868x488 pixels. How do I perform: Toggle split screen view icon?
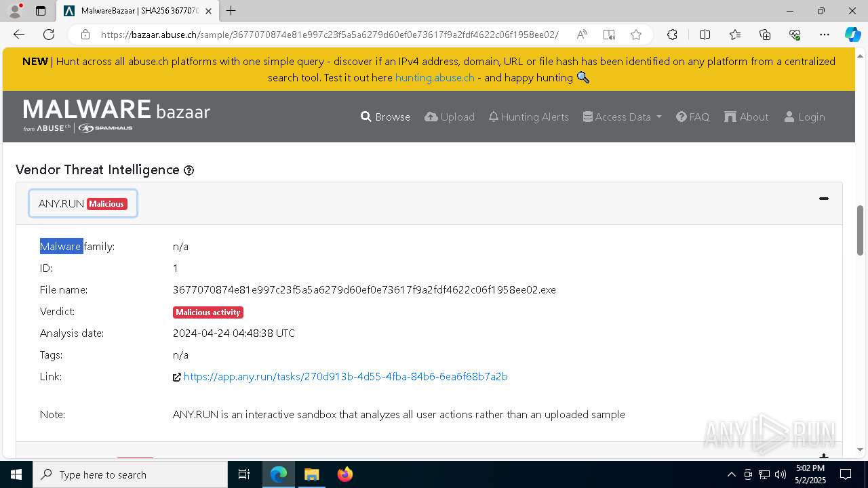point(705,35)
